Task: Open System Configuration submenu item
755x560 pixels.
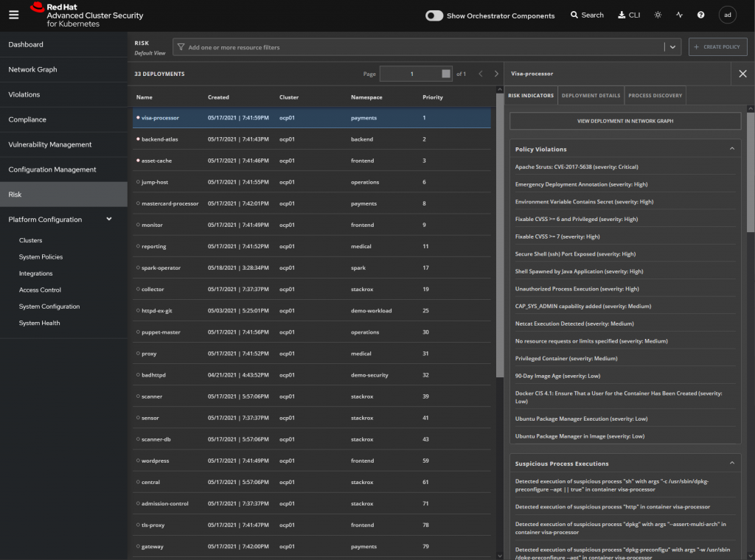Action: pyautogui.click(x=49, y=307)
